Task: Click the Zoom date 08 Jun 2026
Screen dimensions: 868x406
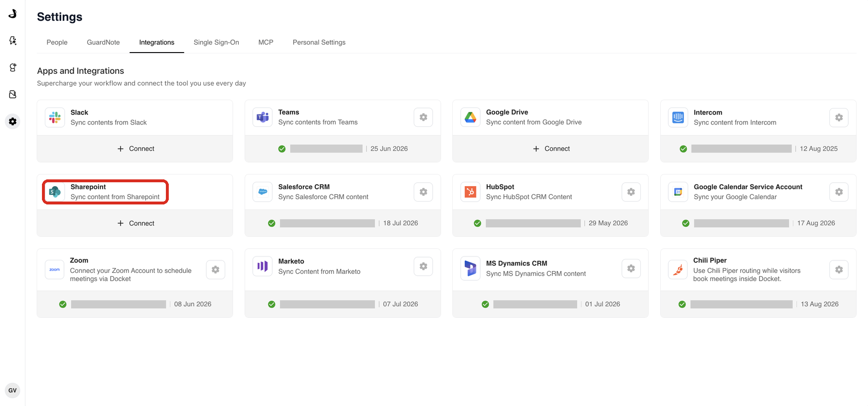Action: (193, 304)
